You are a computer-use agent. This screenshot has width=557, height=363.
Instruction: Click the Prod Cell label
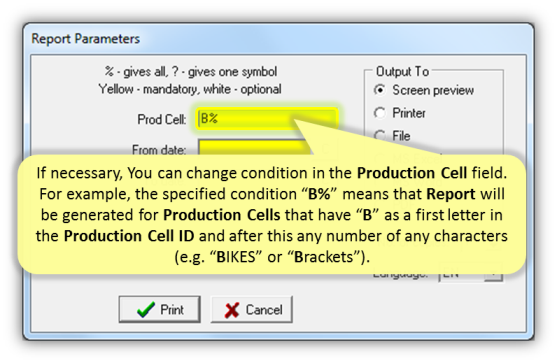point(162,119)
